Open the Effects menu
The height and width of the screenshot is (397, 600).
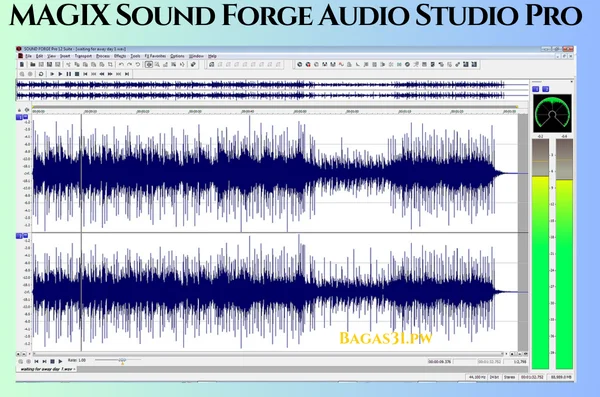click(120, 56)
